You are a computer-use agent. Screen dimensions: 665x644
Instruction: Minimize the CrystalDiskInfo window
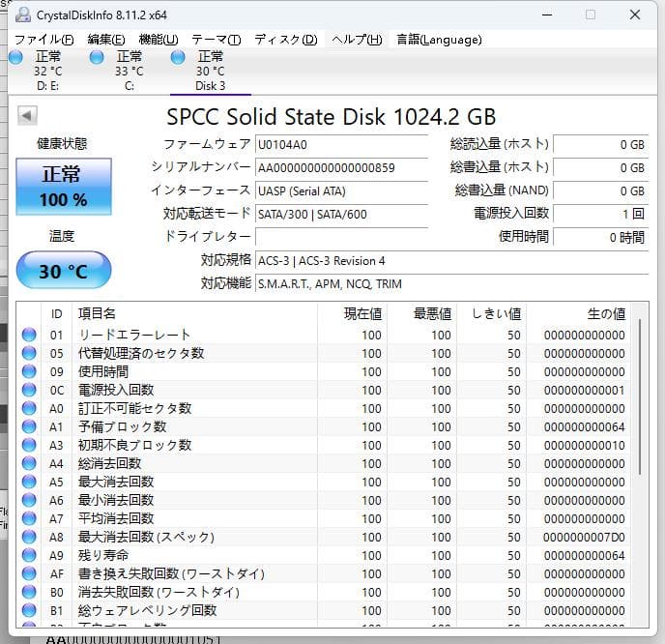547,15
